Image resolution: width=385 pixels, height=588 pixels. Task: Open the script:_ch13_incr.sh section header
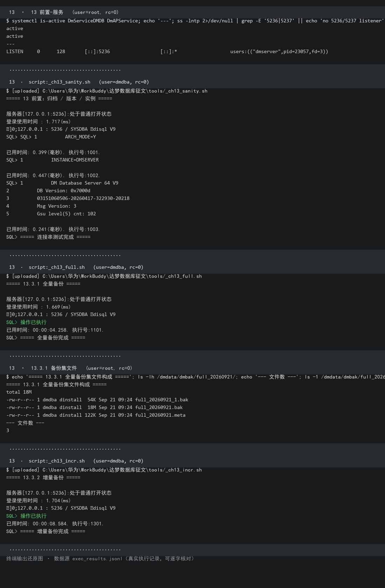(x=76, y=461)
